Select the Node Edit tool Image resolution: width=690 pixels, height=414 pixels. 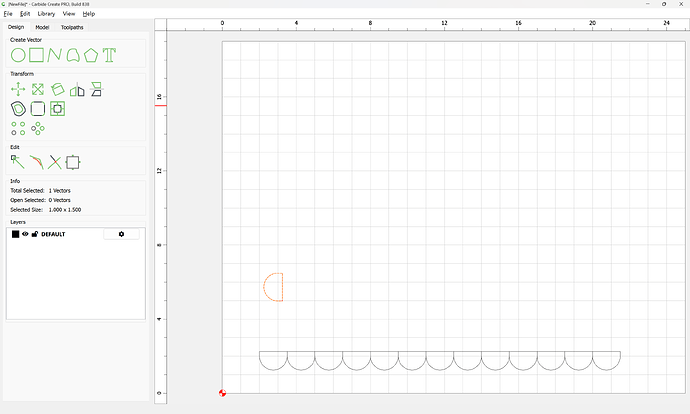coord(18,161)
